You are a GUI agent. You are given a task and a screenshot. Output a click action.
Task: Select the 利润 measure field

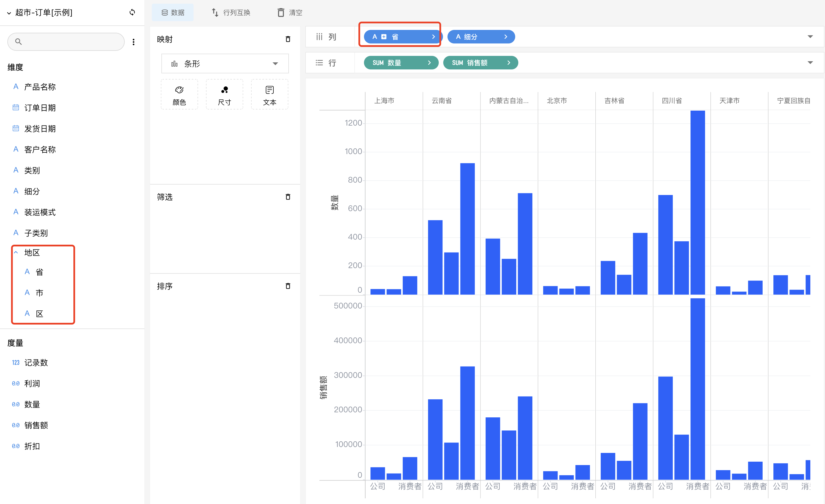(32, 384)
